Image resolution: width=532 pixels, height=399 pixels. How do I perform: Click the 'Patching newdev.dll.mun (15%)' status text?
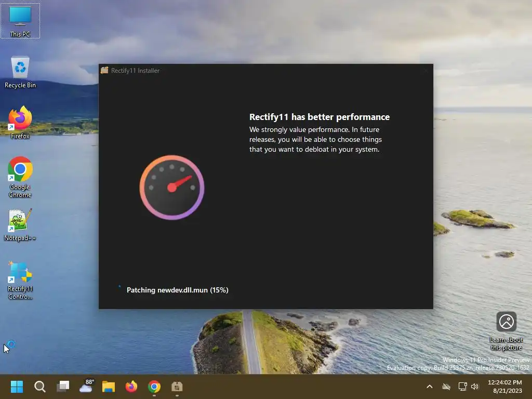click(x=178, y=290)
